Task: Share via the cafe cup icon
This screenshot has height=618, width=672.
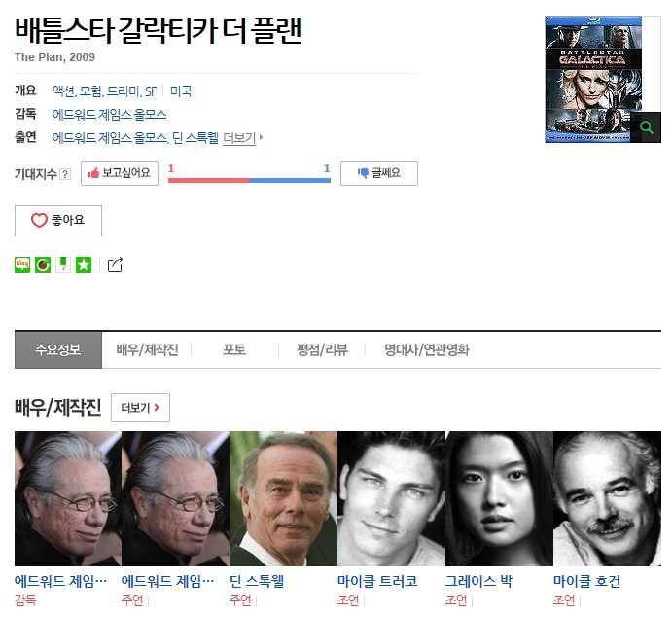Action: click(43, 265)
